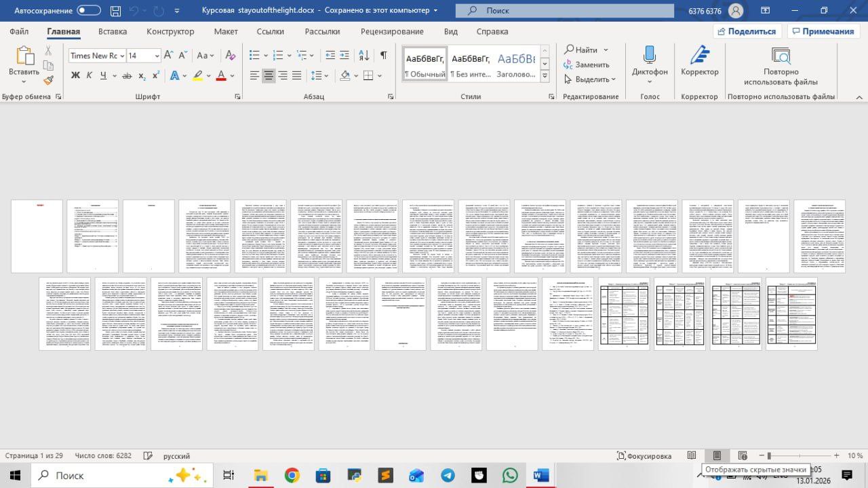Image resolution: width=868 pixels, height=488 pixels.
Task: Apply a bulleted list
Action: pos(254,56)
